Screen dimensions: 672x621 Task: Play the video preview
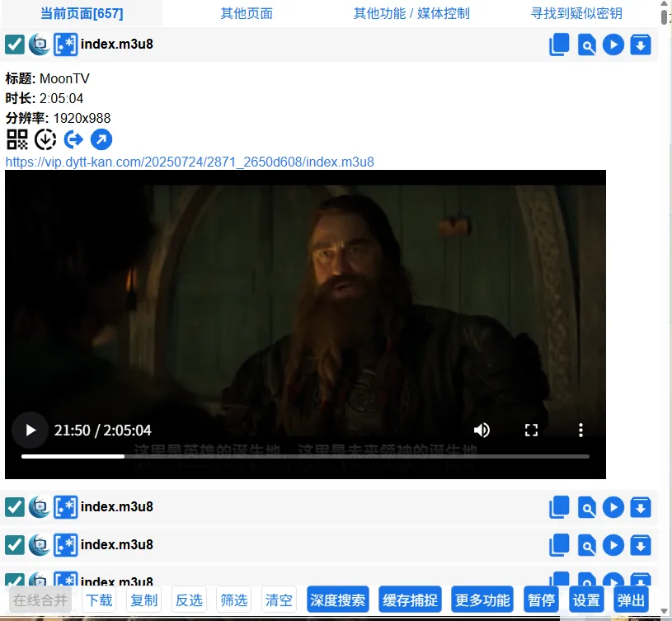click(30, 430)
